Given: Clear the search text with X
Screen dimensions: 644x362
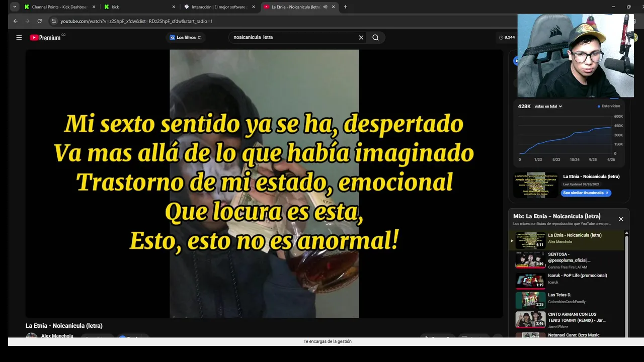Looking at the screenshot, I should [361, 37].
